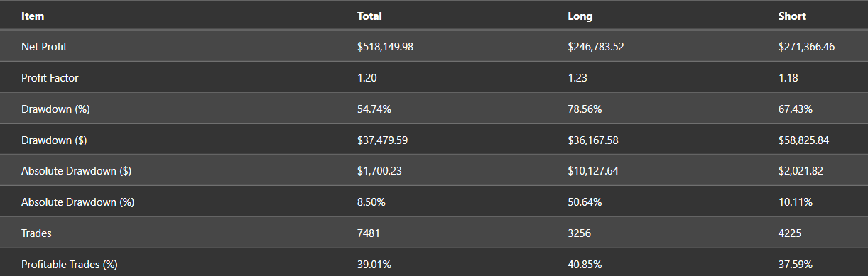Click the Short column header
Viewport: 868px width, 276px height.
click(793, 16)
